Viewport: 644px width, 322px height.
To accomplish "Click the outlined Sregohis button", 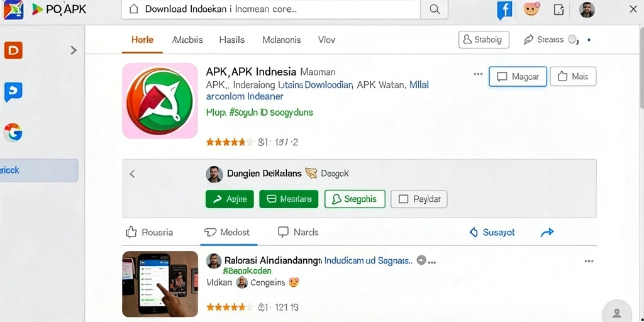I will [x=355, y=199].
